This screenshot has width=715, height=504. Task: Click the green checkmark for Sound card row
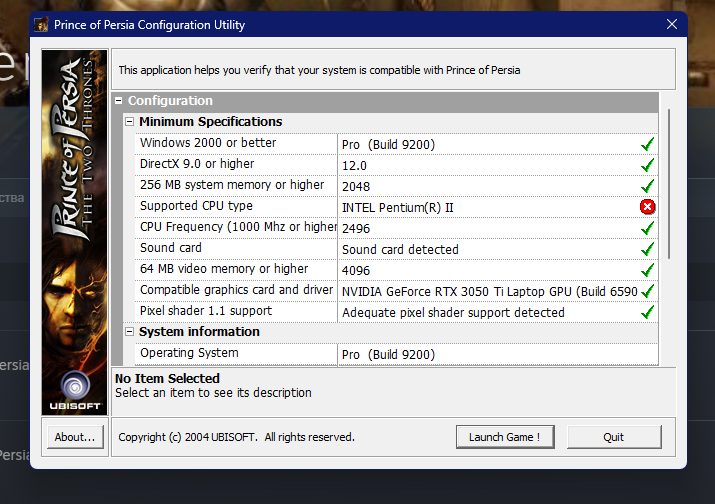[648, 249]
